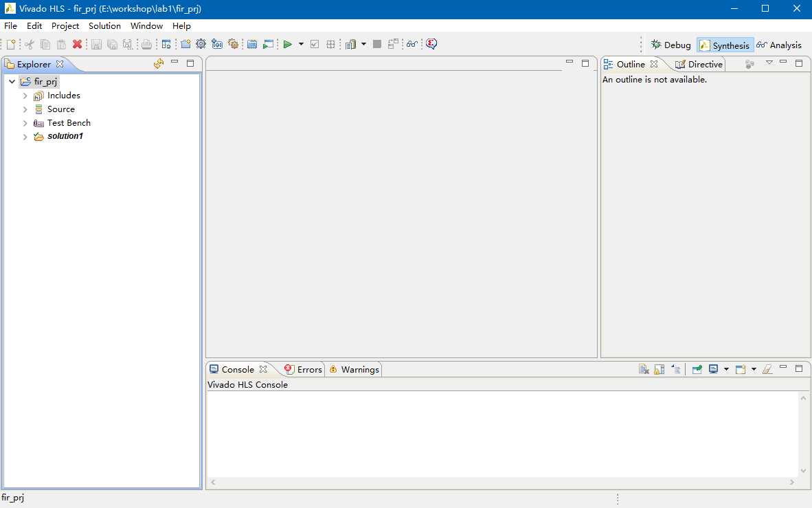
Task: Open the Errors tab
Action: click(303, 370)
